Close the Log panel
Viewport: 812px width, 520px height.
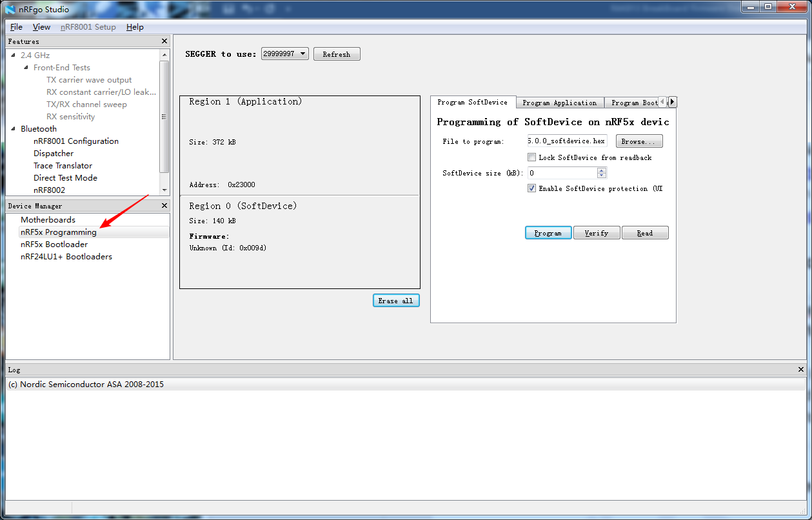(802, 370)
